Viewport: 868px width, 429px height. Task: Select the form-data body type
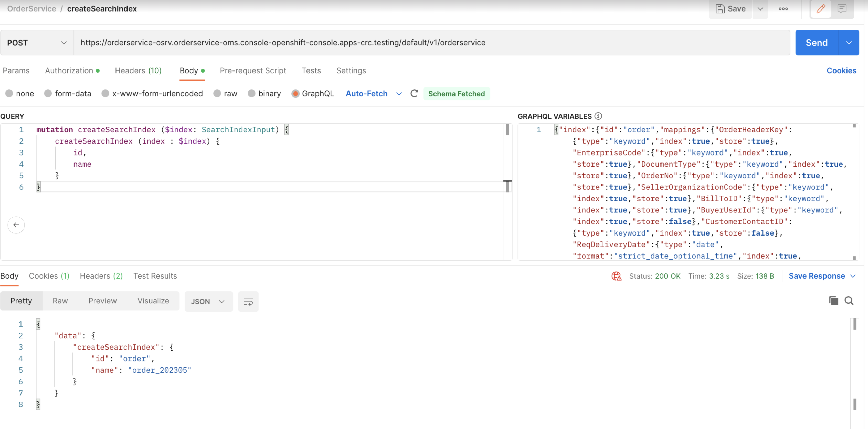pyautogui.click(x=48, y=94)
